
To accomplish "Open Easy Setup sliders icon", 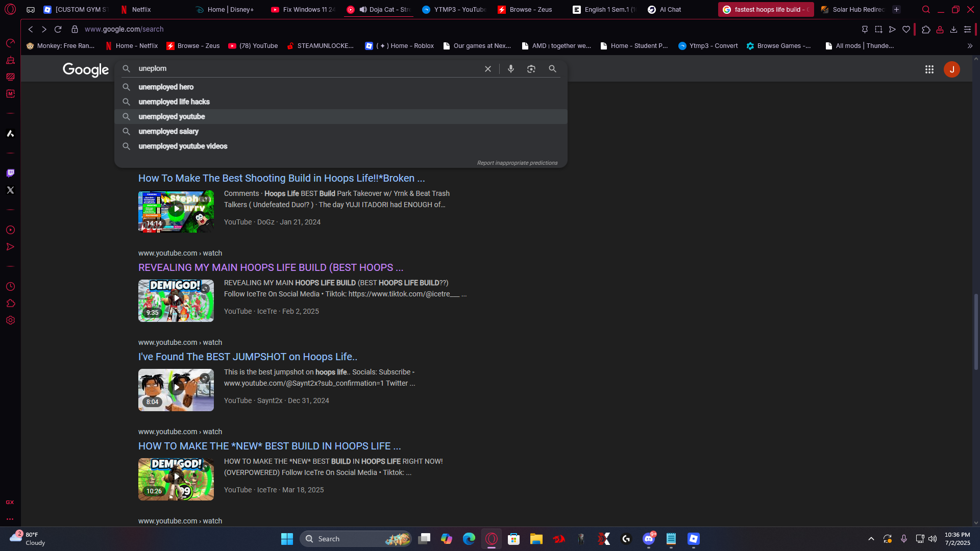I will point(967,30).
